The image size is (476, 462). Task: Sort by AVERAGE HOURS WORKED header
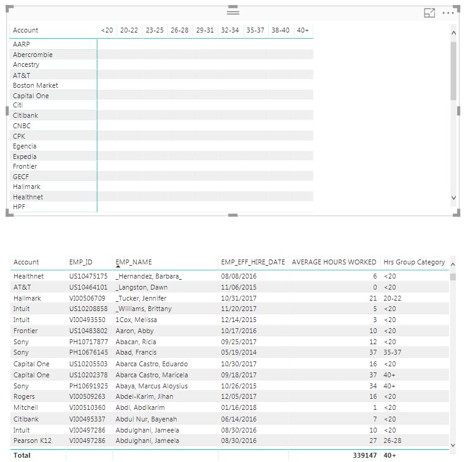pos(334,262)
